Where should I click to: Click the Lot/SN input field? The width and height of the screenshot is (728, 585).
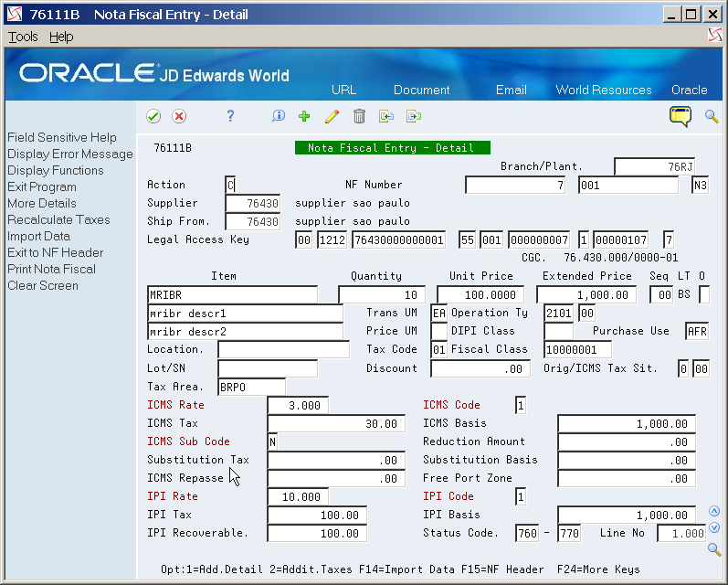pyautogui.click(x=268, y=368)
